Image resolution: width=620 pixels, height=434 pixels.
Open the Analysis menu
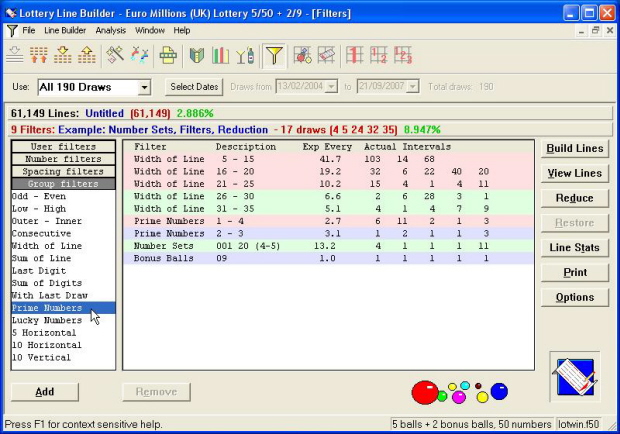click(110, 30)
